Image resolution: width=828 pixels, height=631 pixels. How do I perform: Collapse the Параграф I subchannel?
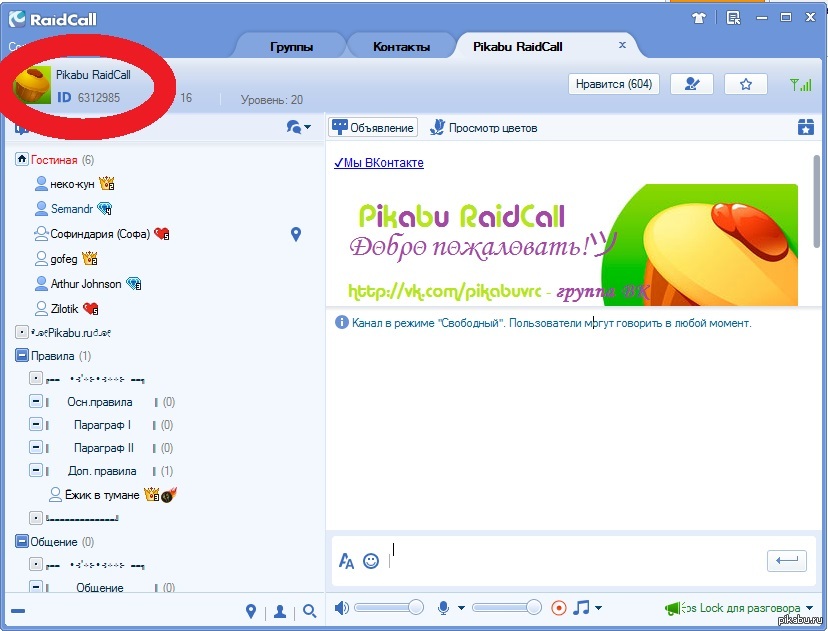(35, 424)
